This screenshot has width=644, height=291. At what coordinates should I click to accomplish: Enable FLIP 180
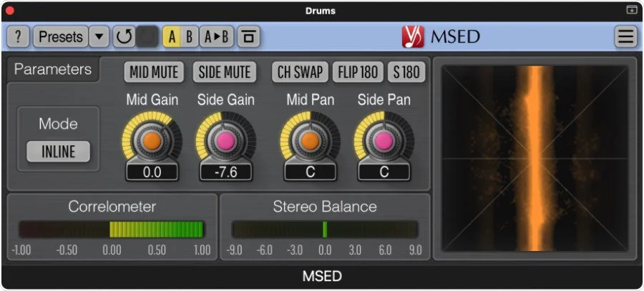pyautogui.click(x=358, y=72)
